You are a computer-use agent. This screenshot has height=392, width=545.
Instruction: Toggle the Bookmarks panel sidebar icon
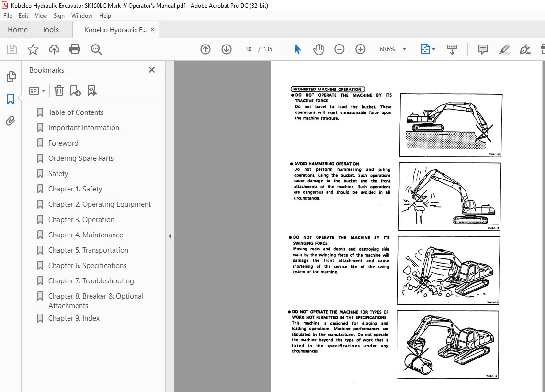point(11,99)
